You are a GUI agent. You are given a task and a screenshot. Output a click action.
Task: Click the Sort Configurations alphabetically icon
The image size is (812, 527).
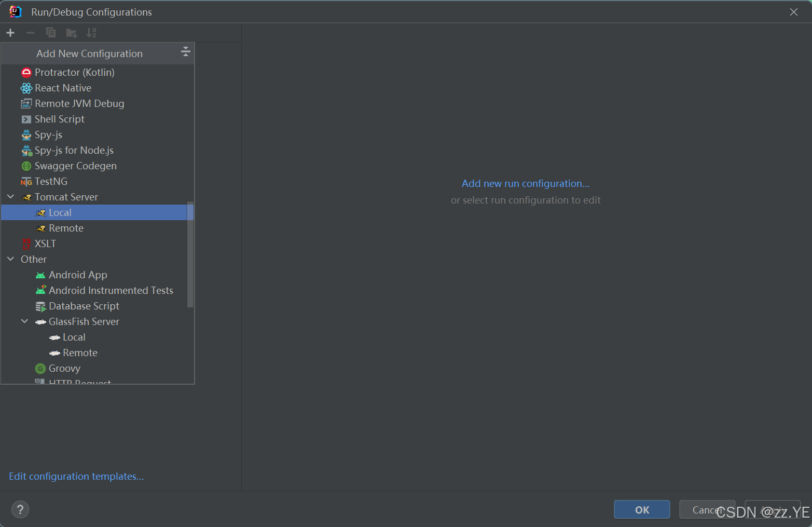coord(91,33)
